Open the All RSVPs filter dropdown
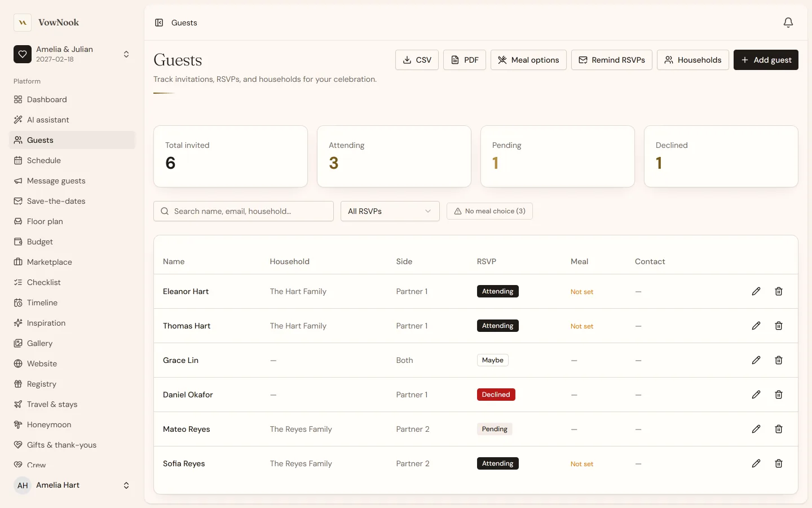Screen dimensions: 812x508 pyautogui.click(x=390, y=211)
